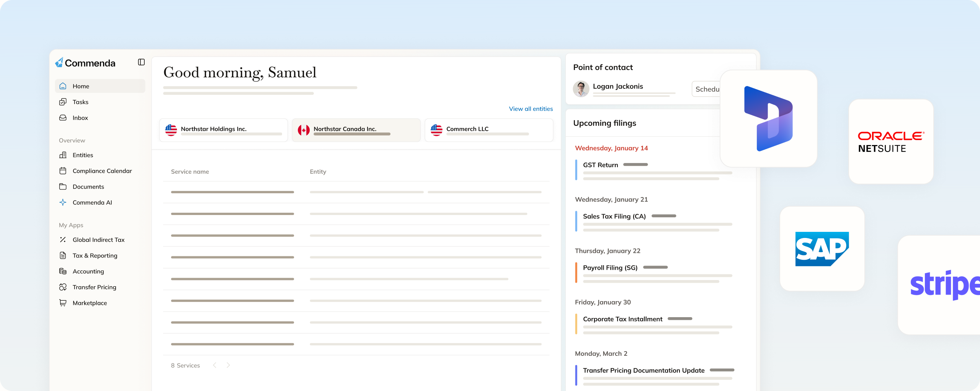
Task: Click the Commenda logo icon
Action: point(59,62)
